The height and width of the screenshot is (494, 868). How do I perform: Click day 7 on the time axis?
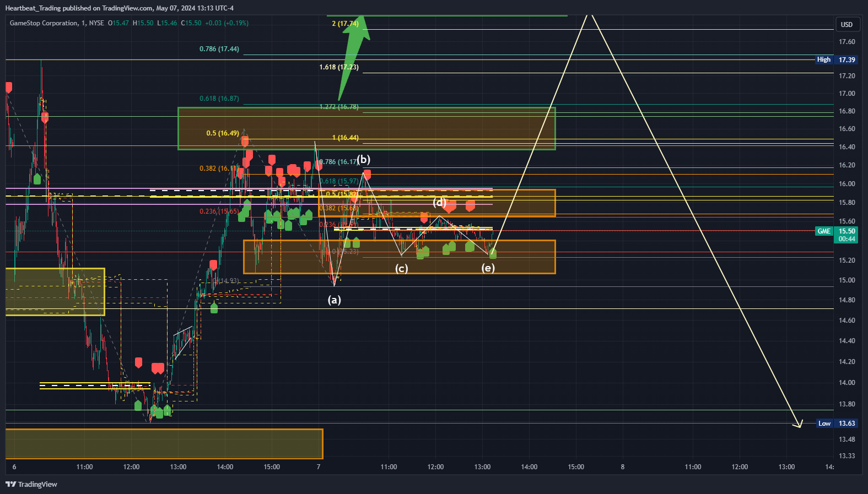coord(319,467)
